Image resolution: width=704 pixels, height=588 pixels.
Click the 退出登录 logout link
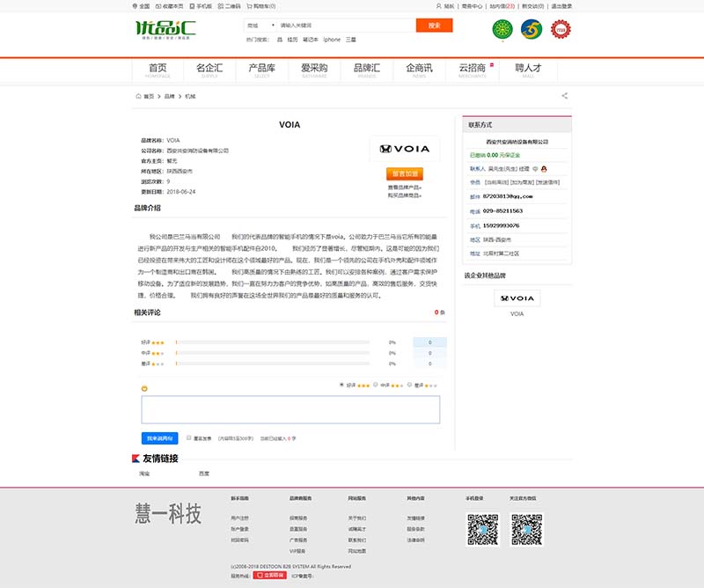[x=561, y=6]
